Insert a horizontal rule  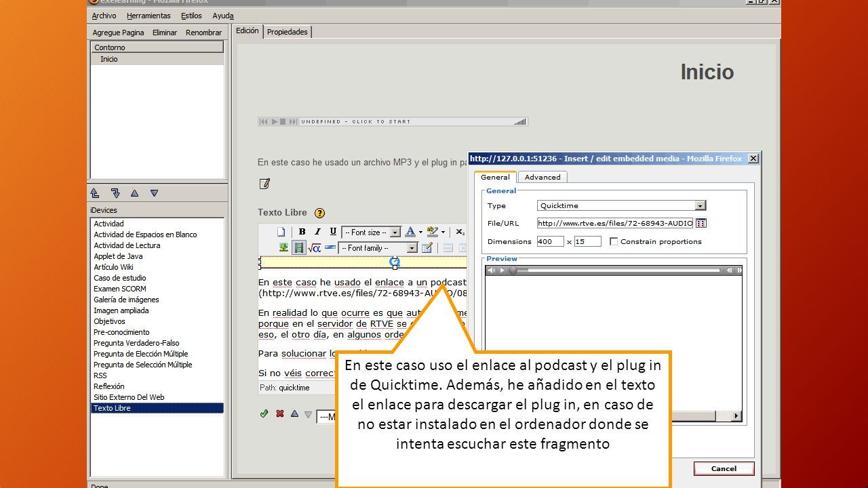[x=330, y=247]
